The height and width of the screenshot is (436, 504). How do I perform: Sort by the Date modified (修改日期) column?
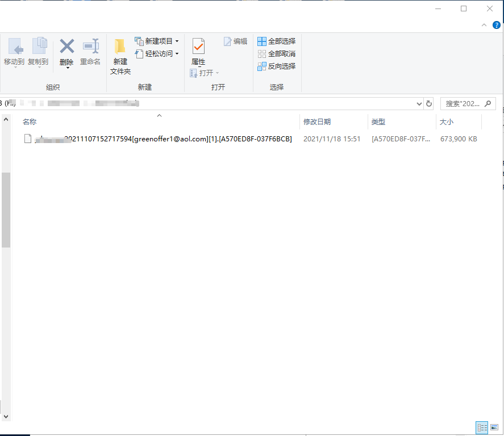(317, 122)
